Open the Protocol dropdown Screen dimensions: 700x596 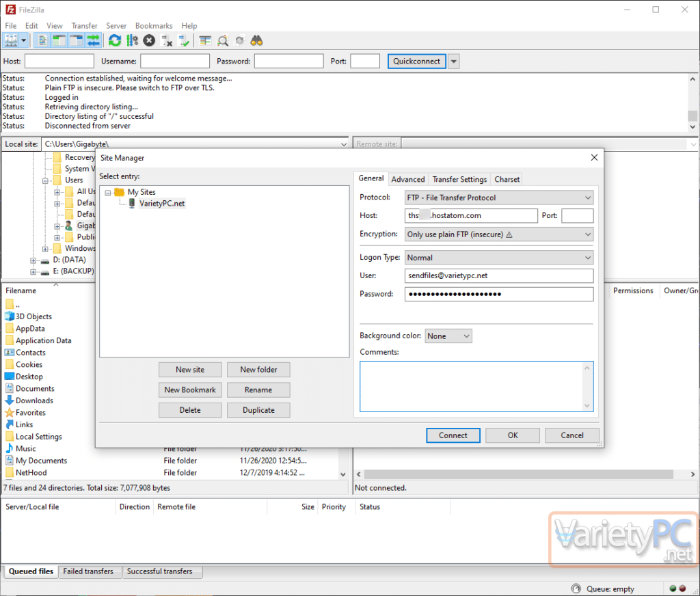(499, 198)
